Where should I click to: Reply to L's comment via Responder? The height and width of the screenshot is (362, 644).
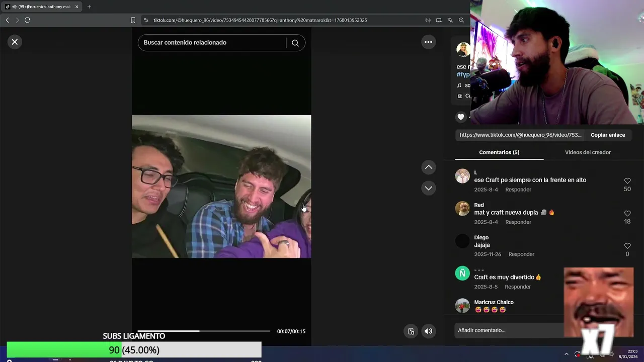(x=518, y=190)
